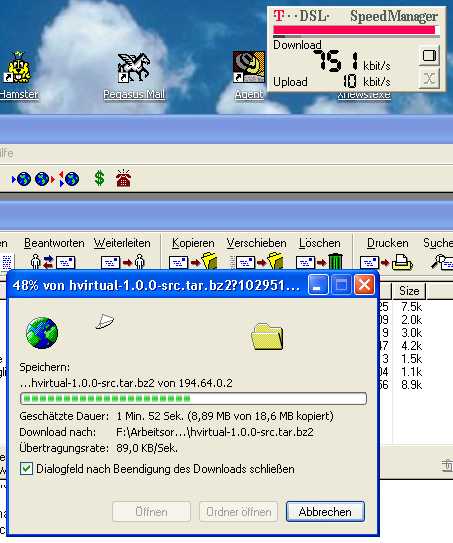Click the Beantworten reply toolbar button
Viewport: 453px width, 543px height.
point(54,253)
